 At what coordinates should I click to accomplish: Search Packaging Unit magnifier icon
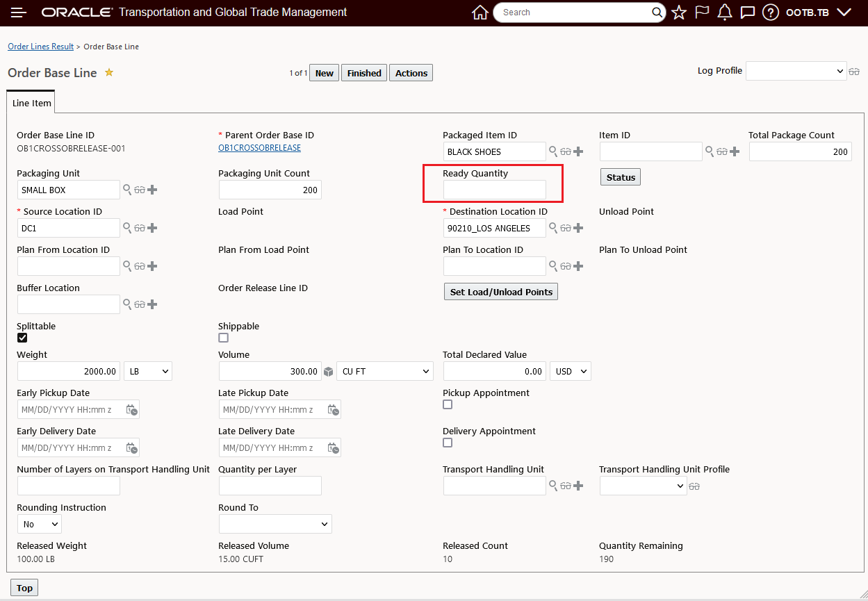[127, 190]
